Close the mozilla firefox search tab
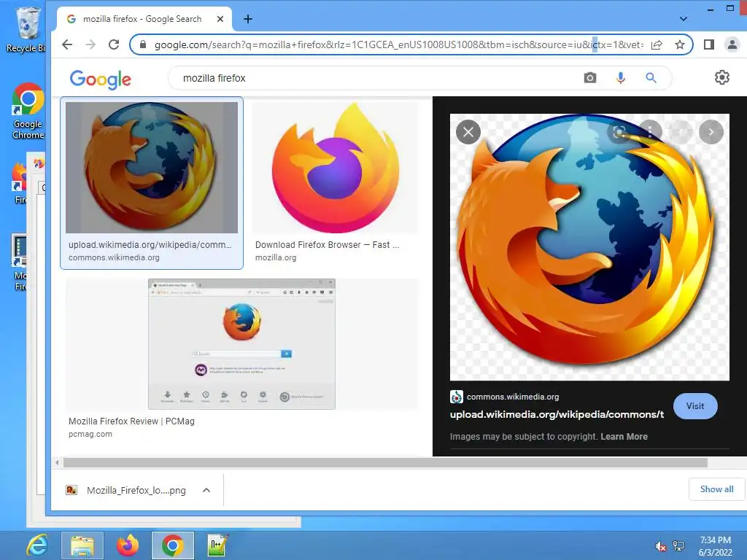 click(220, 19)
